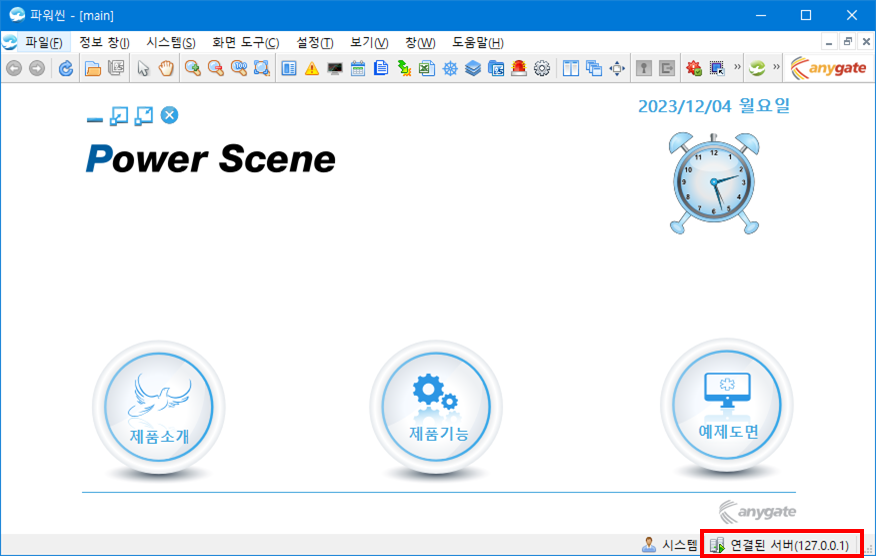
Task: Open the 설정(T) menu
Action: click(x=315, y=42)
